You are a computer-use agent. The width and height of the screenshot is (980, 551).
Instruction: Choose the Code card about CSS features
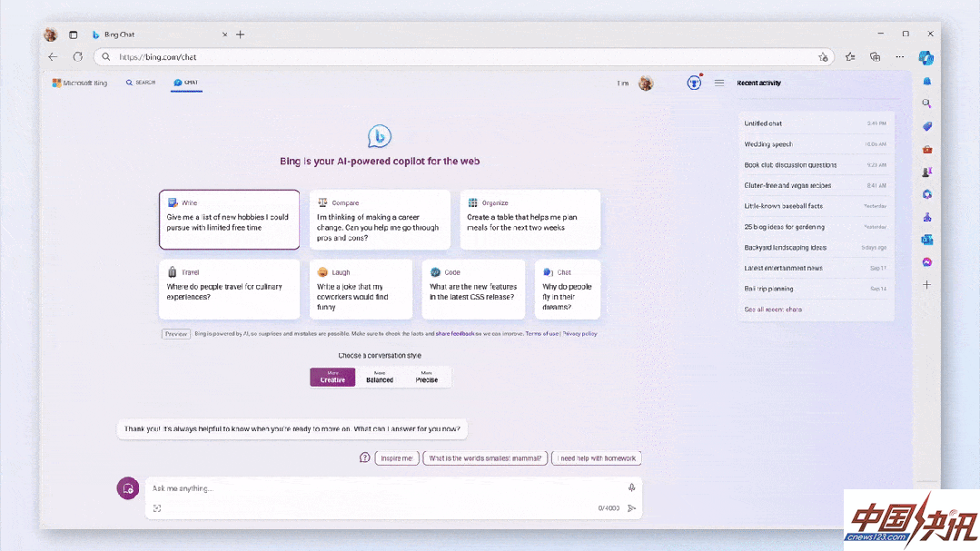point(474,290)
